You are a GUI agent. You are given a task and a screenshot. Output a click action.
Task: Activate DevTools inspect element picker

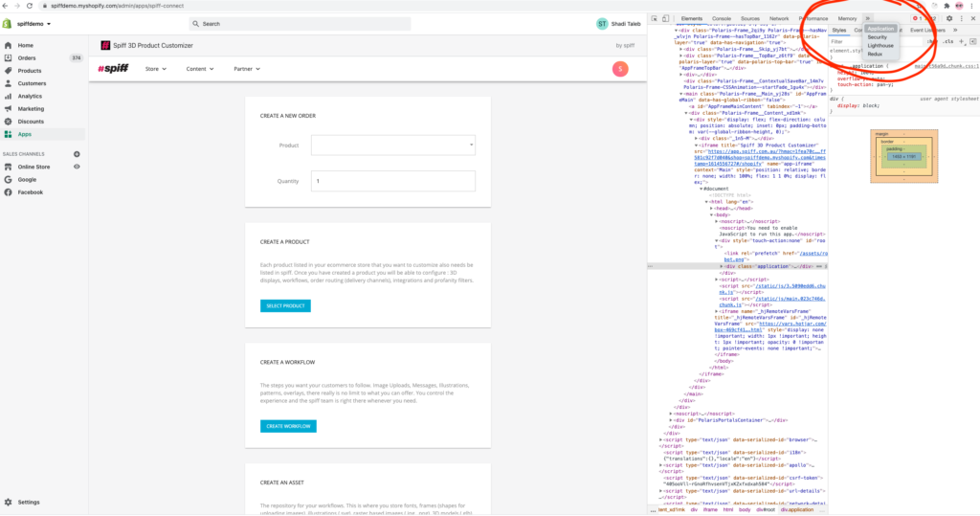click(x=655, y=19)
